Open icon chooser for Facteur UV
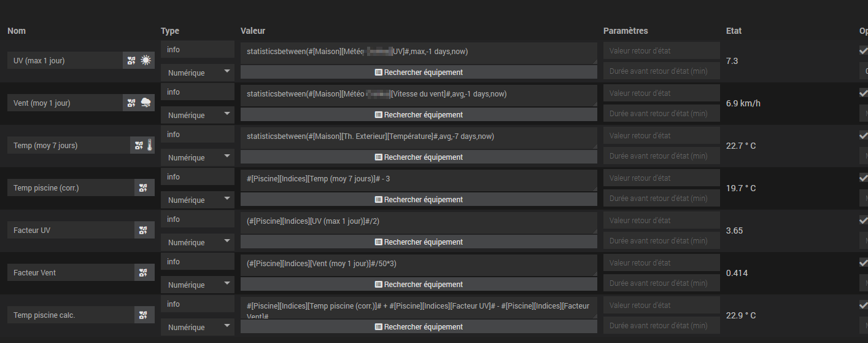The image size is (868, 343). click(144, 230)
